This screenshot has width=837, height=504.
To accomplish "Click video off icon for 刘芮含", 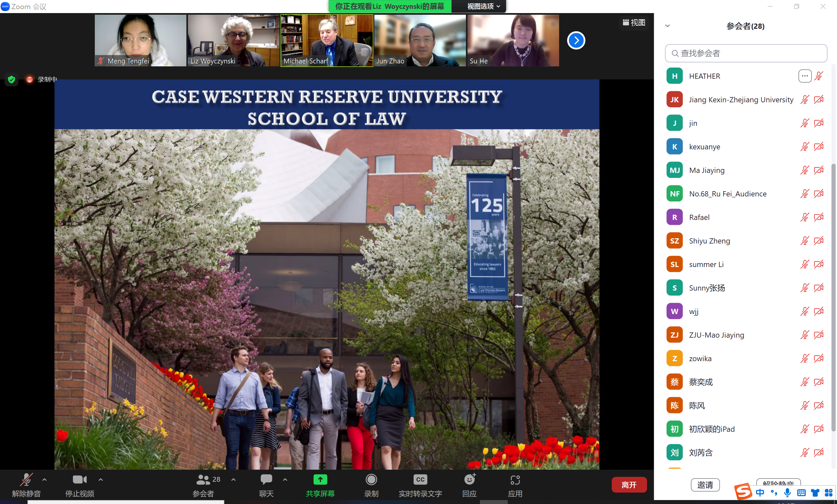I will pyautogui.click(x=819, y=452).
